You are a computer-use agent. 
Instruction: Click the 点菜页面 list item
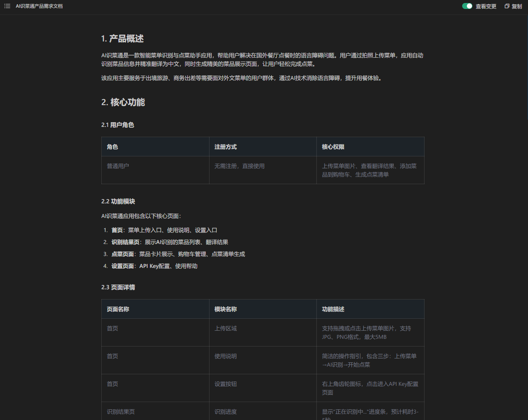pos(178,254)
